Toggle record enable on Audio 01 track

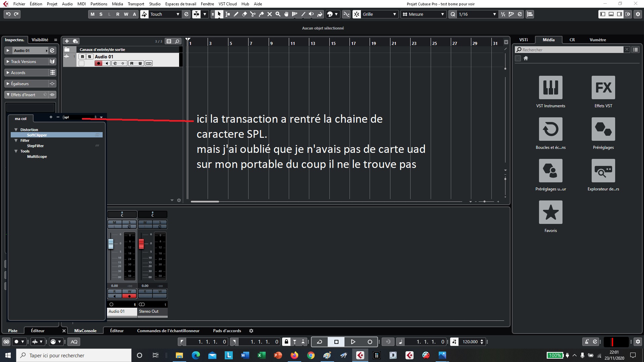tap(98, 63)
